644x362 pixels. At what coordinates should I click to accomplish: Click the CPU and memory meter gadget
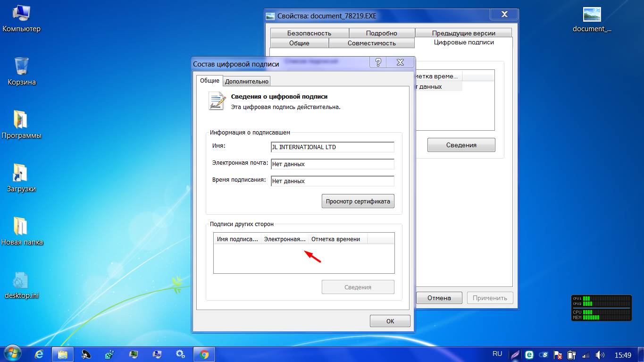602,308
